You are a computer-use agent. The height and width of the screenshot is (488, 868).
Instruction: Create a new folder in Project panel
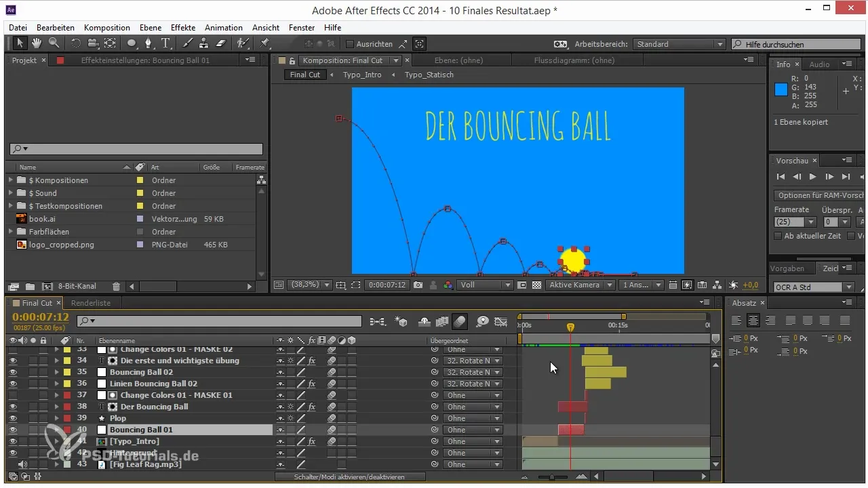pos(31,287)
